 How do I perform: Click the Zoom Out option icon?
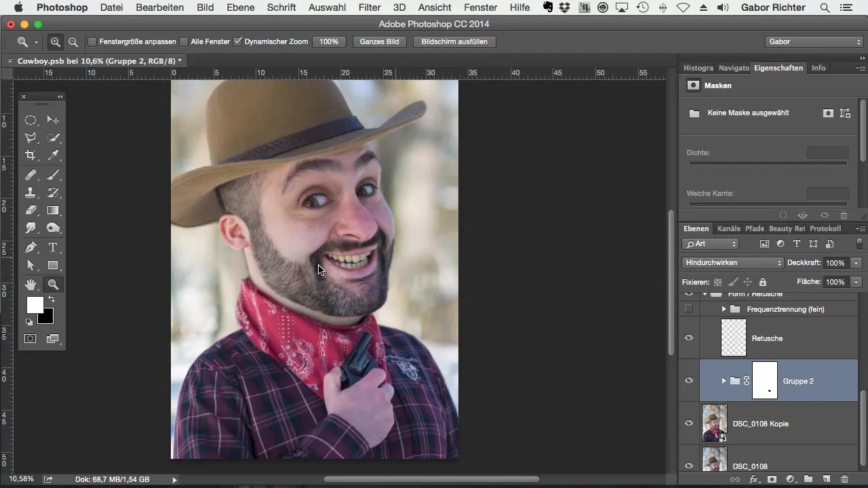pyautogui.click(x=73, y=41)
